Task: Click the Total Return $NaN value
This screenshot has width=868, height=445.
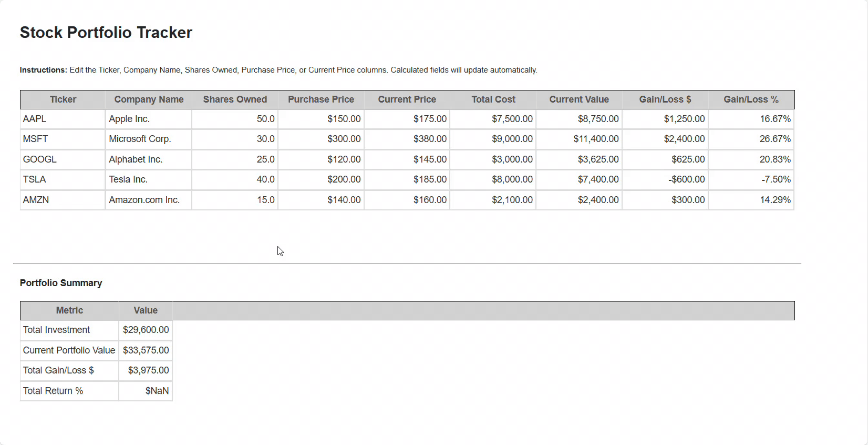Action: pyautogui.click(x=146, y=391)
